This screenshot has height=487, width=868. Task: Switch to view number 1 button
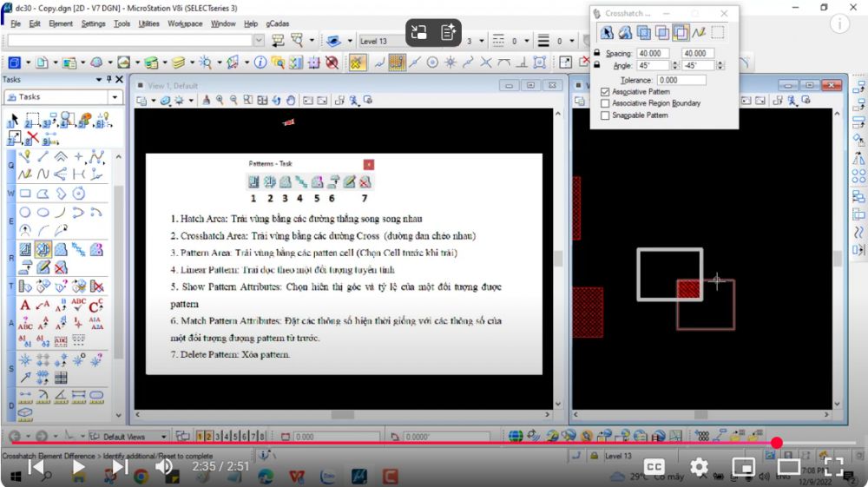click(x=201, y=437)
